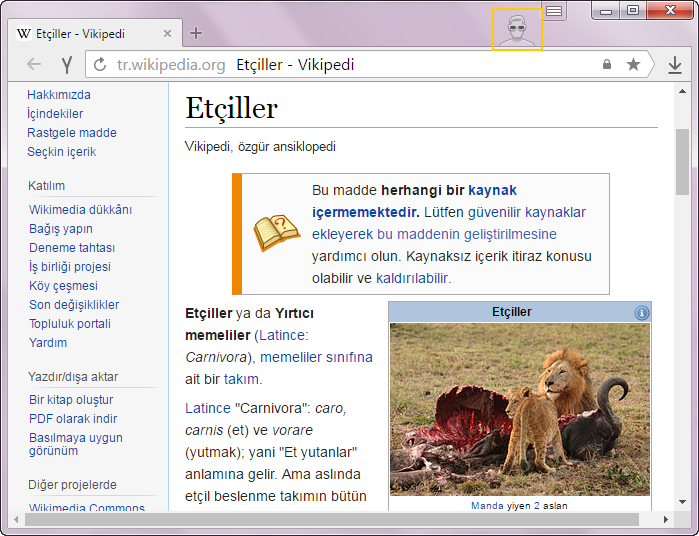Click Bağış yapın donation link
The image size is (699, 536).
pyautogui.click(x=61, y=229)
